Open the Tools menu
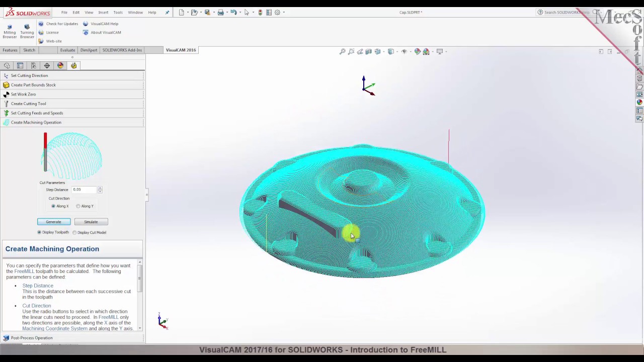Viewport: 644px width, 362px height. tap(118, 12)
